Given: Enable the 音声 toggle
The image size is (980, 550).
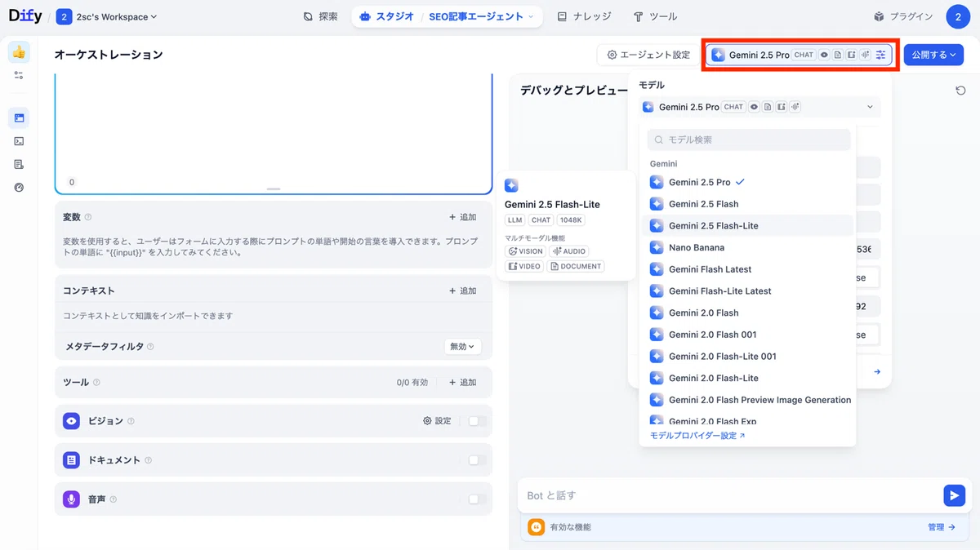Looking at the screenshot, I should coord(477,499).
